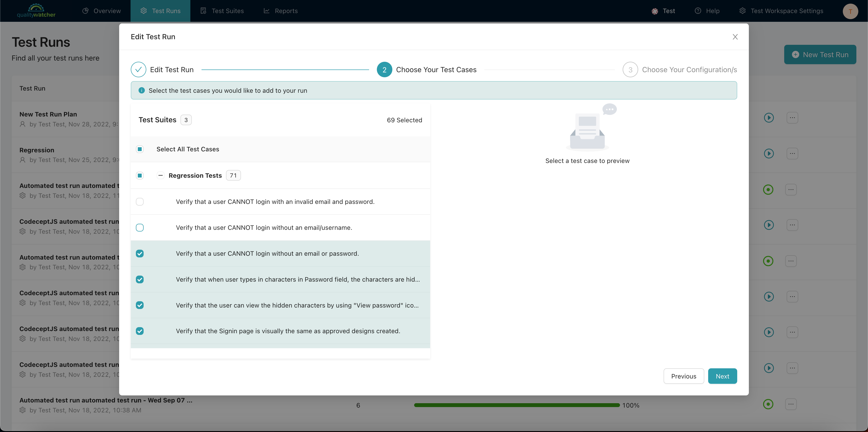Start the New Test Run Plan run

769,118
